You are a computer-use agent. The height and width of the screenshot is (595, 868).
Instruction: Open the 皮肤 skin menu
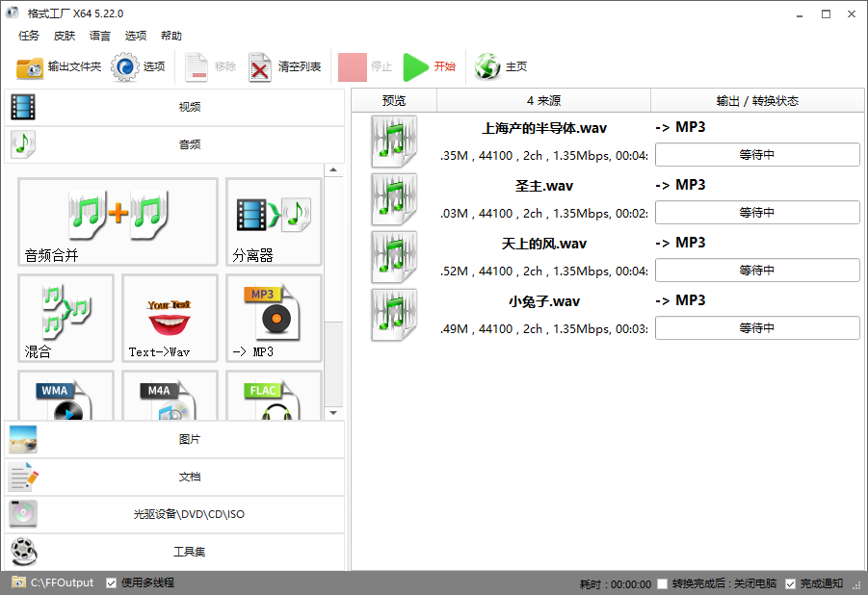point(65,36)
